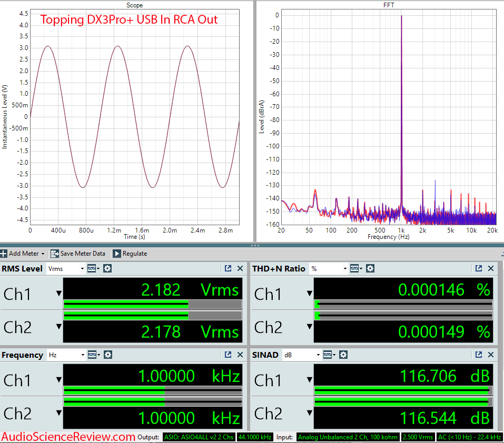Open SINAD meter graph view icon

(329, 355)
